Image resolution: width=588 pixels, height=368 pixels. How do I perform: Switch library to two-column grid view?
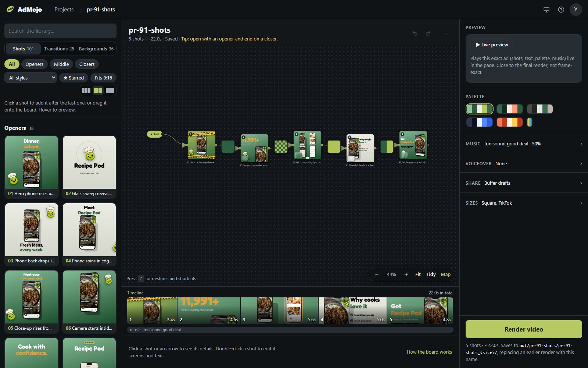click(98, 91)
